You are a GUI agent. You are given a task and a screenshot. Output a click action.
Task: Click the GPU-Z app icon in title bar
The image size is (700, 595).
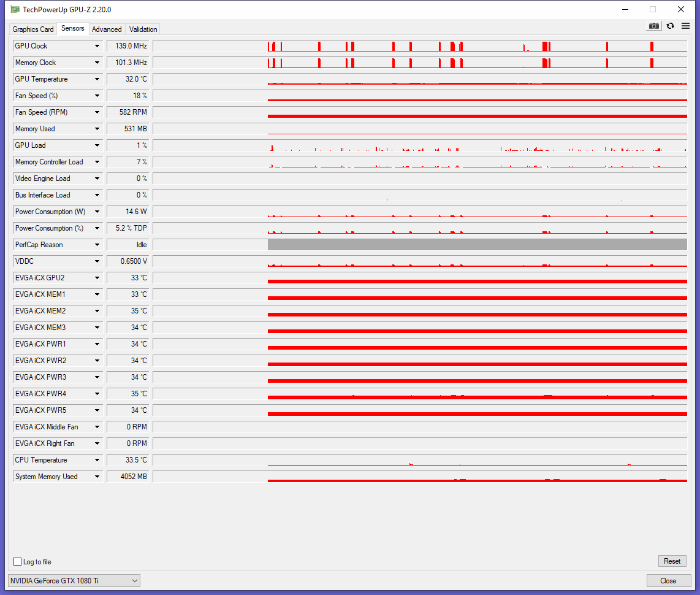15,10
